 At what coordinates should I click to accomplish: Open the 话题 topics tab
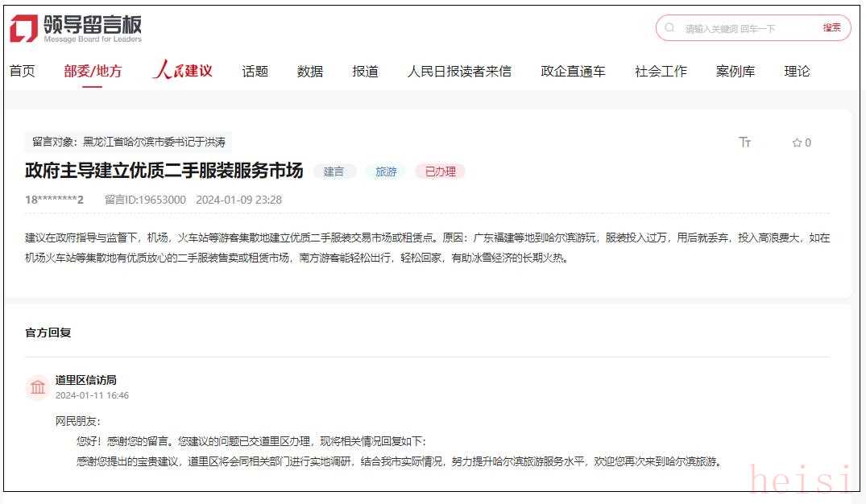255,71
